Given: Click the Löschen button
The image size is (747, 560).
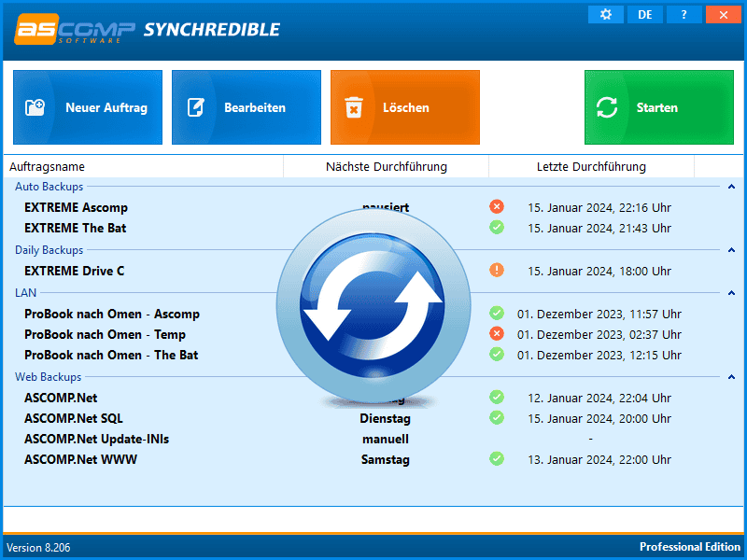Looking at the screenshot, I should coord(405,107).
